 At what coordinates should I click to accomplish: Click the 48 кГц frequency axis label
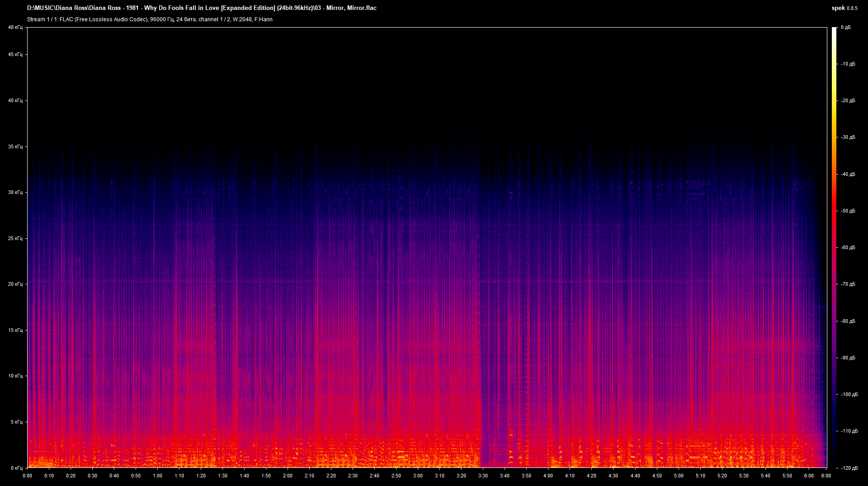click(x=15, y=28)
